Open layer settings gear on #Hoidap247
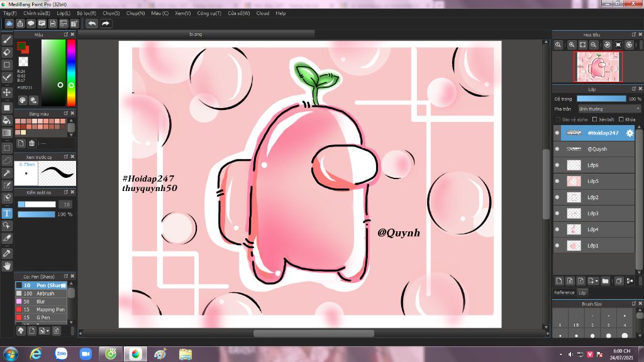644x362 pixels. click(629, 133)
